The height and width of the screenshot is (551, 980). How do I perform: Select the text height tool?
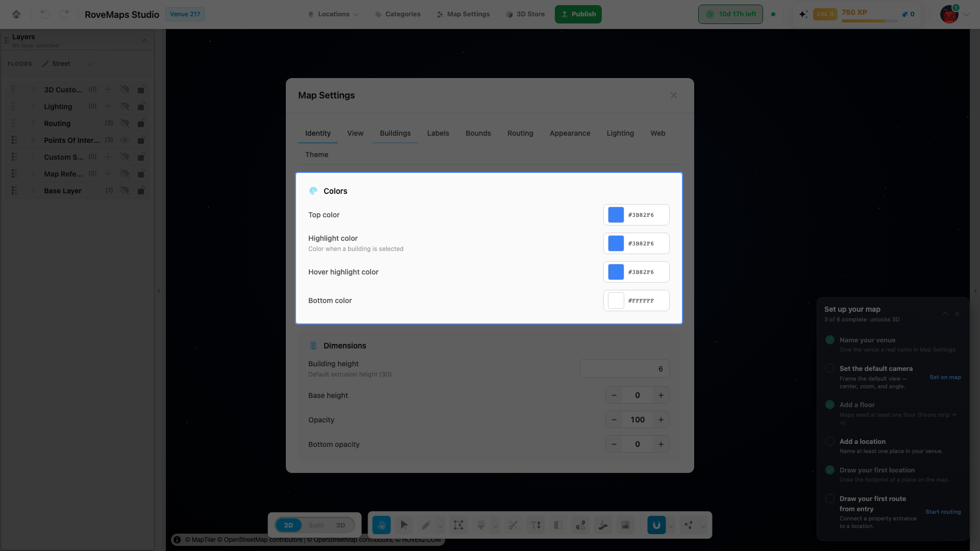click(x=535, y=525)
